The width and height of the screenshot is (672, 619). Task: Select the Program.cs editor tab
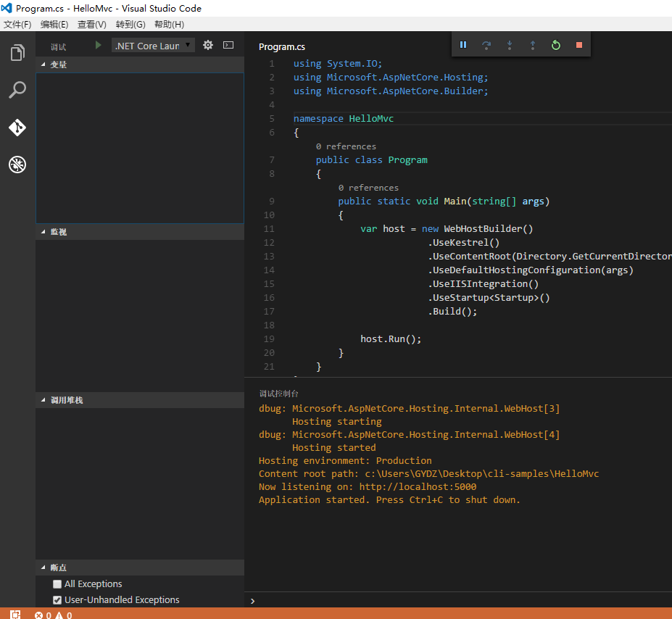click(x=282, y=46)
